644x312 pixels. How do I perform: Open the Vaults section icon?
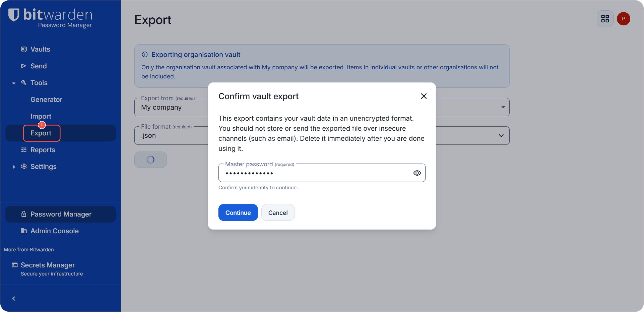[x=24, y=49]
